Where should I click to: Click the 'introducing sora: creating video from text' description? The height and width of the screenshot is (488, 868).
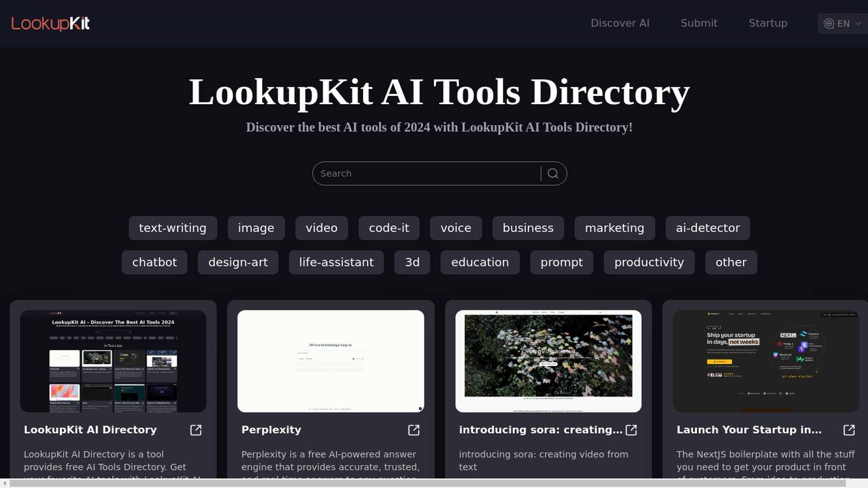coord(544,461)
